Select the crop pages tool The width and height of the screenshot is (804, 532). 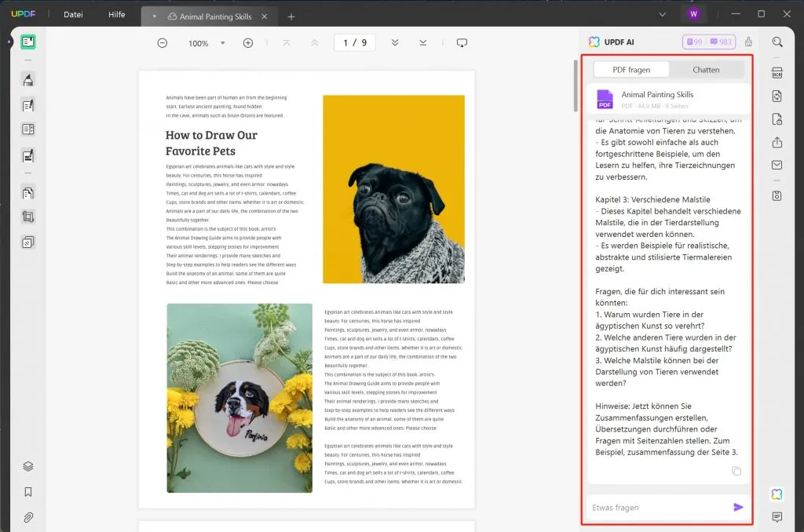click(x=27, y=217)
